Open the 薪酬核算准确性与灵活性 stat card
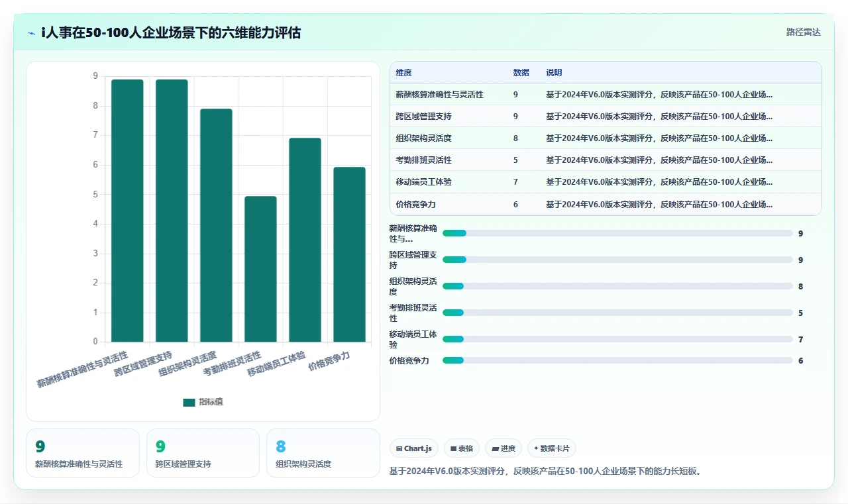The image size is (848, 504). coord(83,453)
